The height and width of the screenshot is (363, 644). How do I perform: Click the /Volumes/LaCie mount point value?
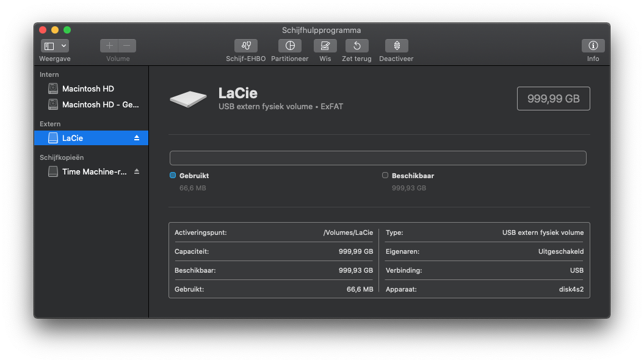(x=349, y=232)
